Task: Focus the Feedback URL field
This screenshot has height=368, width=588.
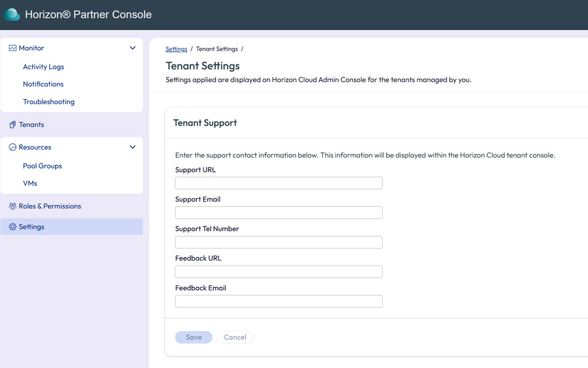Action: pyautogui.click(x=279, y=272)
